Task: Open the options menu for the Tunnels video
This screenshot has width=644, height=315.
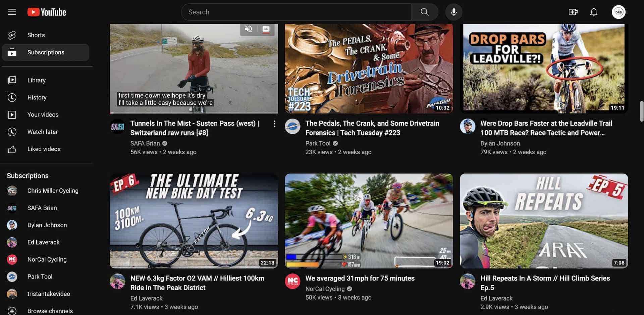Action: pyautogui.click(x=274, y=124)
